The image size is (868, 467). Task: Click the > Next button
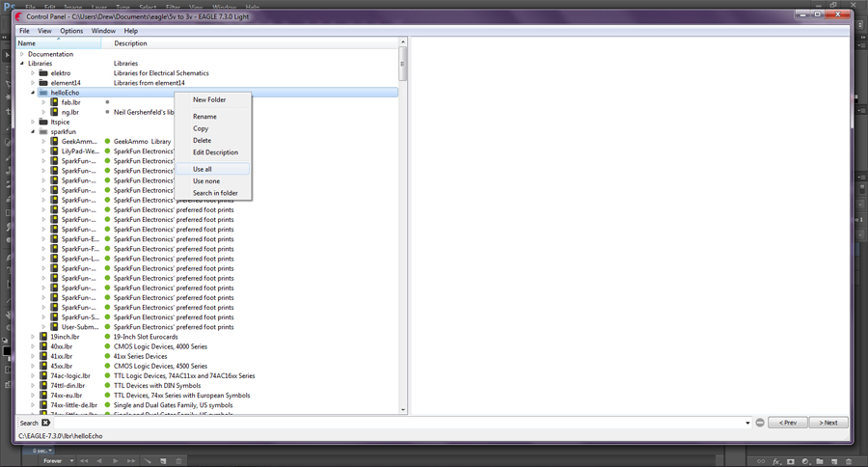click(828, 423)
